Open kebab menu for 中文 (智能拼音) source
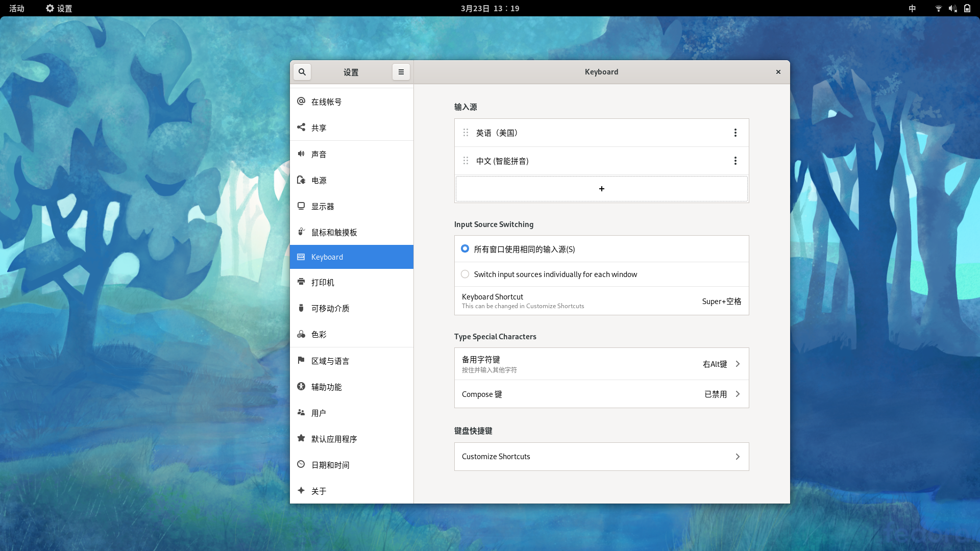Screen dimensions: 980x551 [735, 161]
